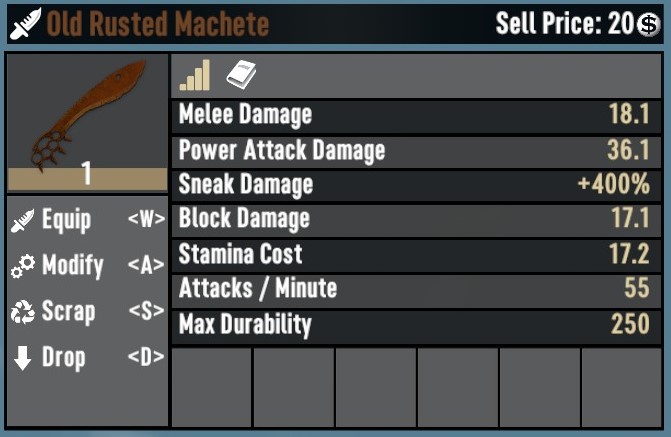Click the Dukes coin icon beside sell price
671x437 pixels.
coord(648,25)
